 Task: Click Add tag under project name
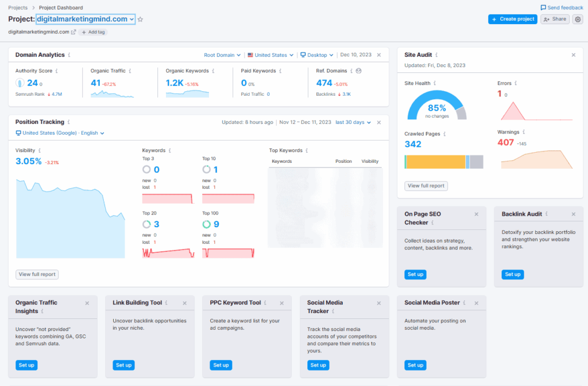(x=93, y=32)
